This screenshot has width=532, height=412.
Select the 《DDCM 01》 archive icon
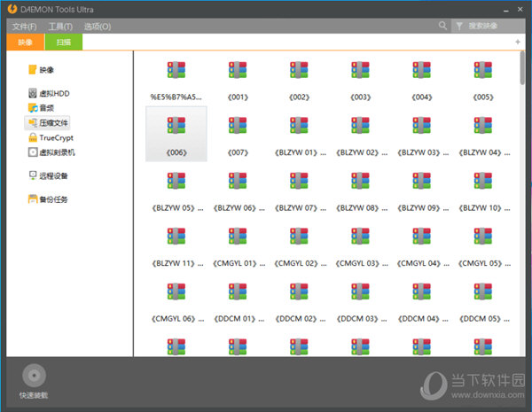coord(238,292)
